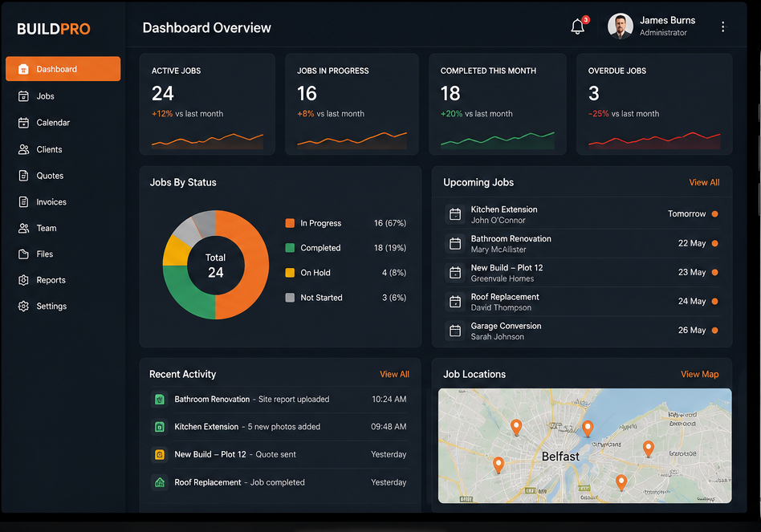Click the John O'Connor client name

(x=498, y=220)
